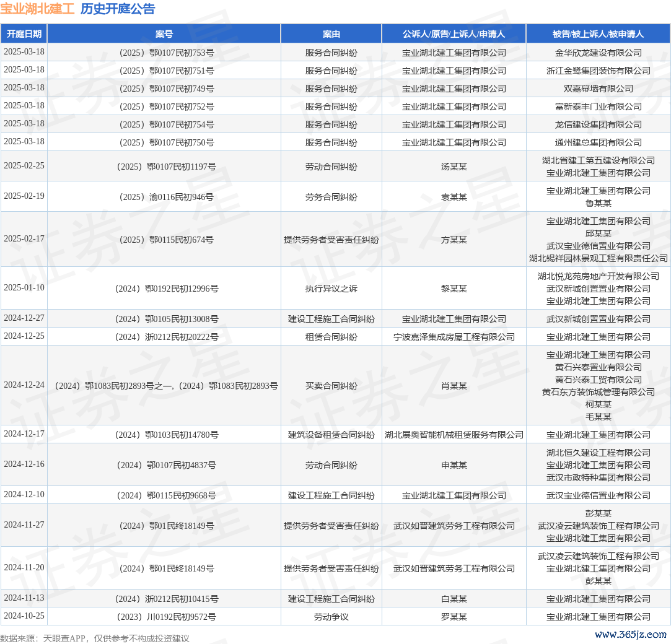Click plaintiff 罗某某

click(454, 617)
